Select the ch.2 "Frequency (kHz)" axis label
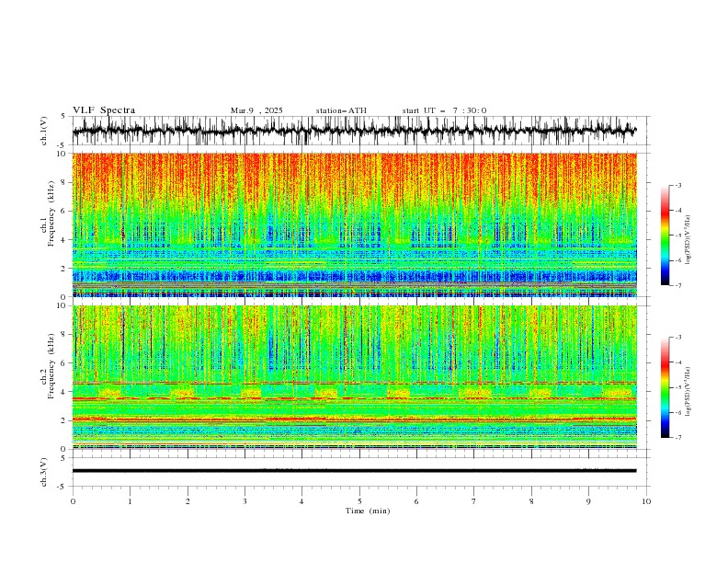This screenshot has width=728, height=563. pos(51,366)
